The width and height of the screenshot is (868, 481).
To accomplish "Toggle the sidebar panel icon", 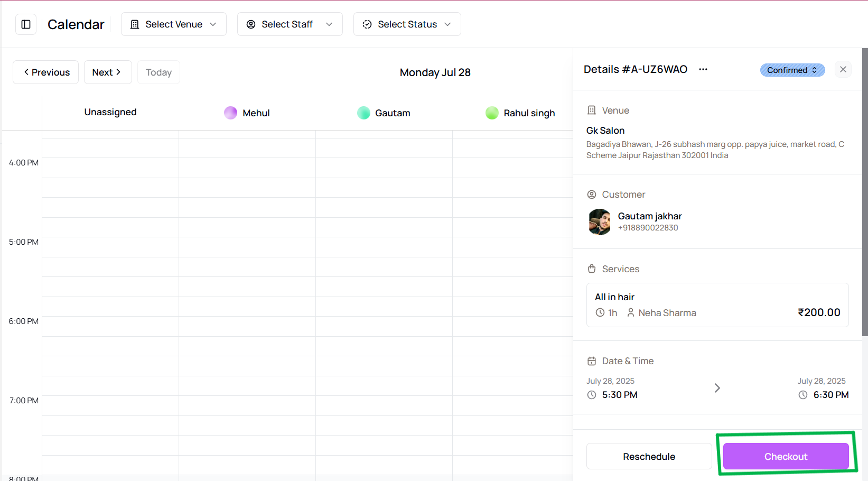I will point(26,24).
